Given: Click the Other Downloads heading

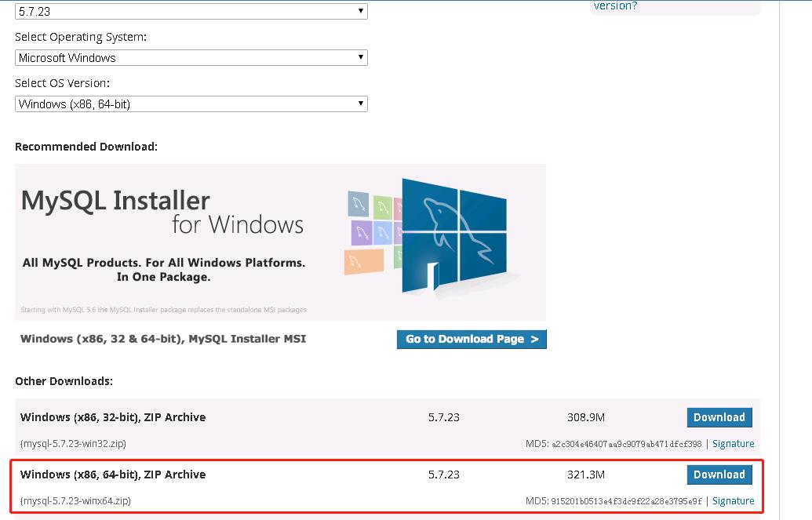Looking at the screenshot, I should [x=64, y=381].
